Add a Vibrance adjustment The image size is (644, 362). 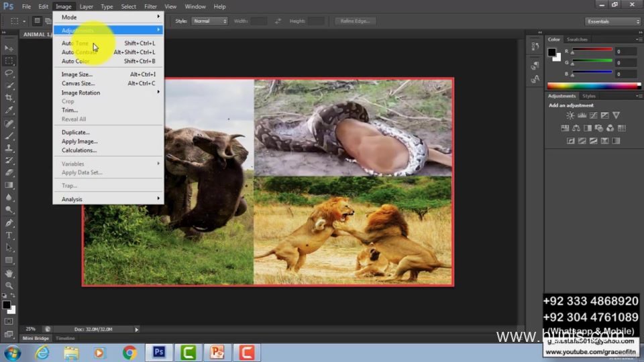[x=616, y=115]
